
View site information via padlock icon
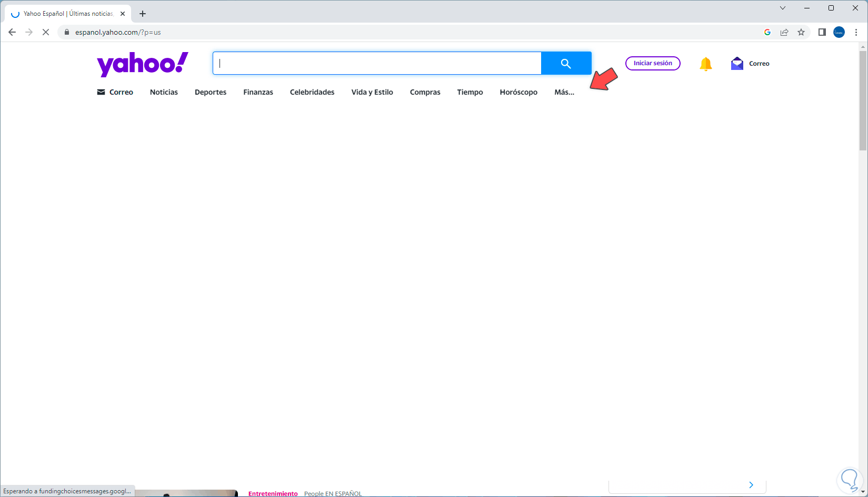point(66,32)
